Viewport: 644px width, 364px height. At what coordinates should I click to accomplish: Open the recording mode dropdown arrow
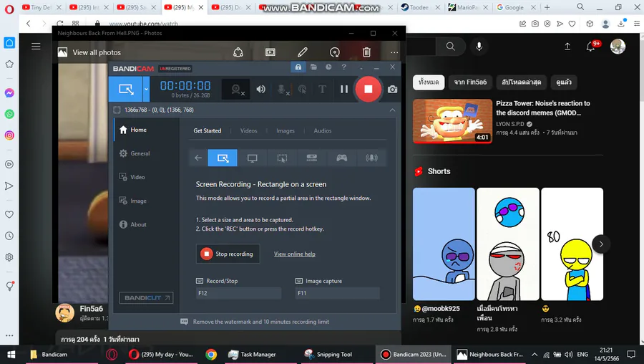coord(146,89)
